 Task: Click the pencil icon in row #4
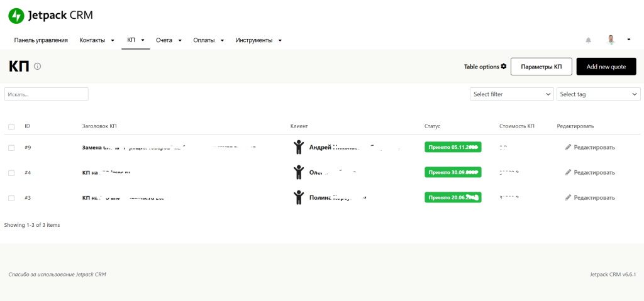pos(568,172)
